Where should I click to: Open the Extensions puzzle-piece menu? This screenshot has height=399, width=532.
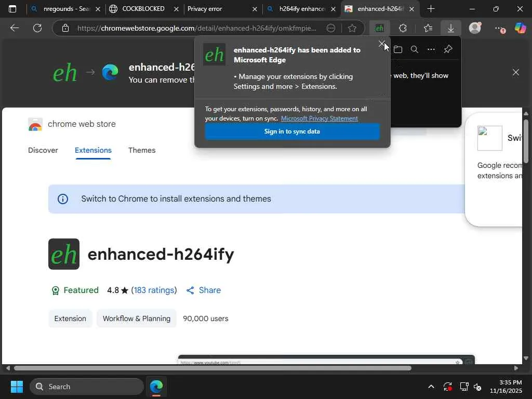click(x=403, y=28)
